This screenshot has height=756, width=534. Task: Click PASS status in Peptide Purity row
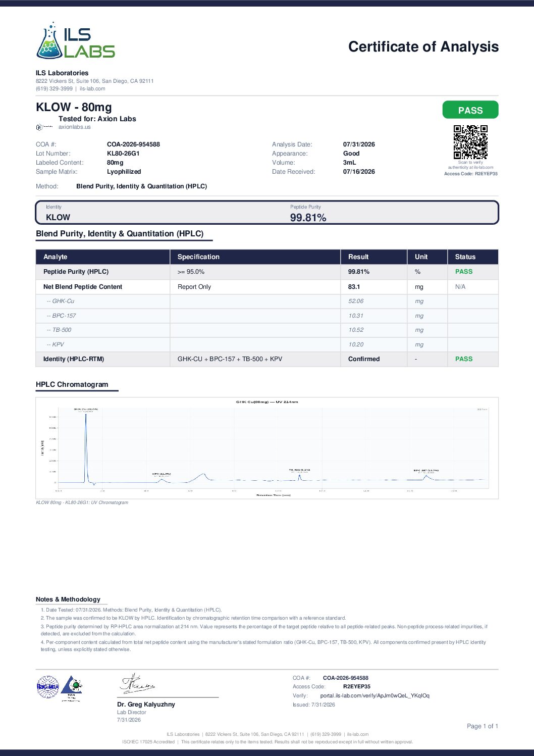pyautogui.click(x=464, y=272)
